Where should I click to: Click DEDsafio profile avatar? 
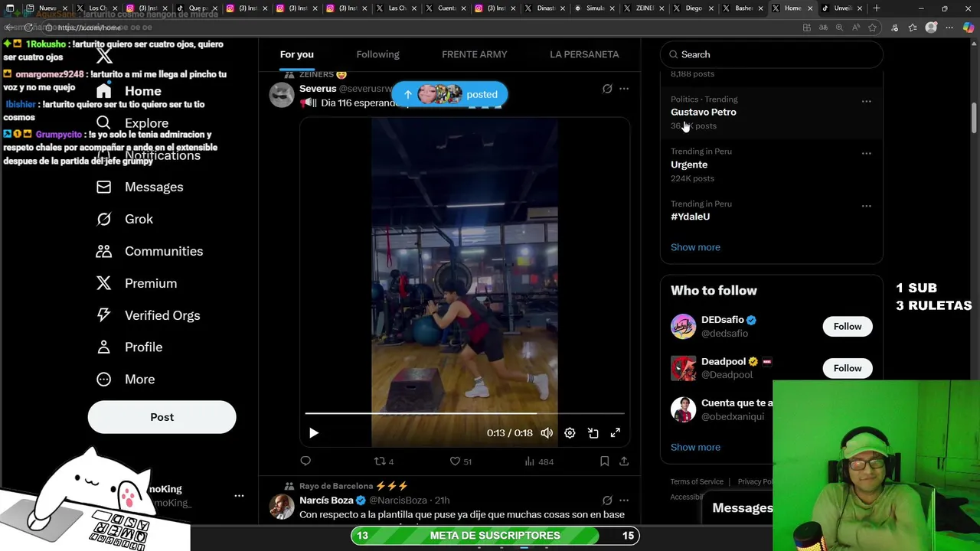683,326
